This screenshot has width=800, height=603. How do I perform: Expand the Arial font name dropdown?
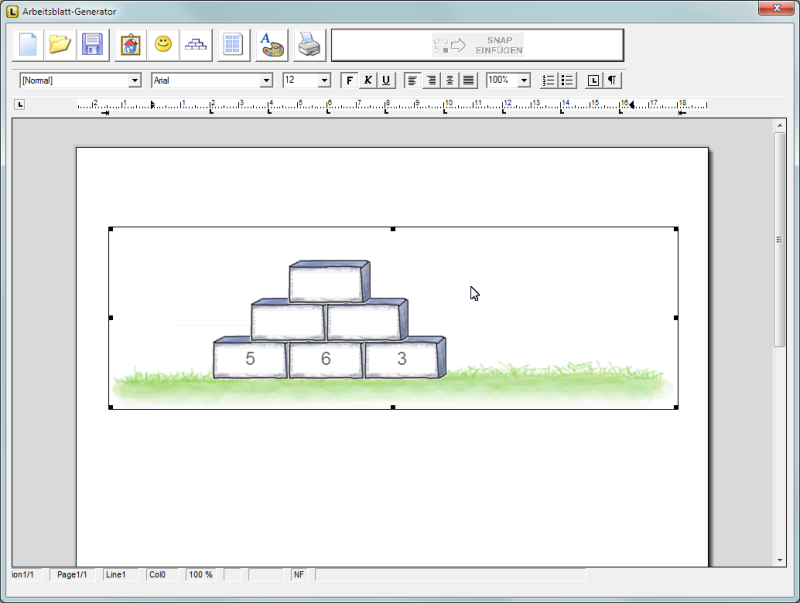pos(266,80)
